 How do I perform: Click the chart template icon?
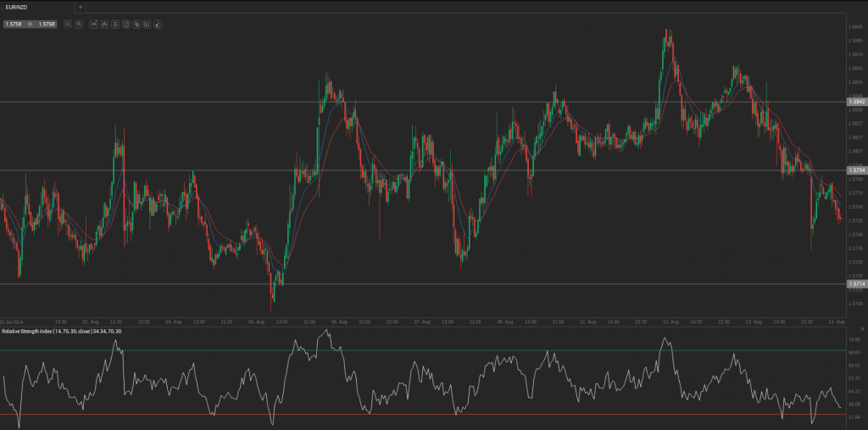(x=125, y=25)
